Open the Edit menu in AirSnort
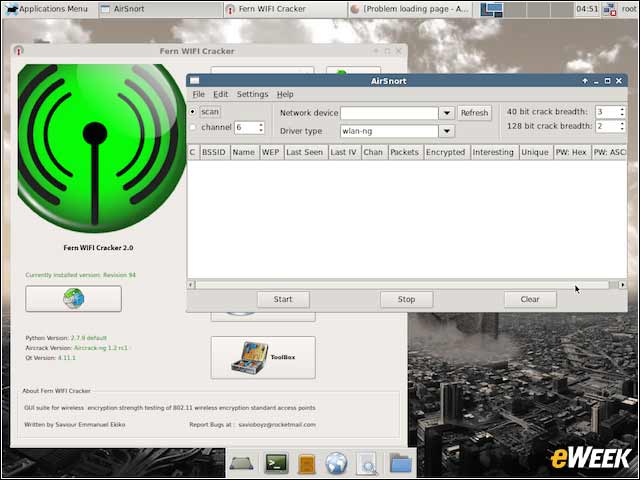The image size is (640, 480). click(220, 94)
